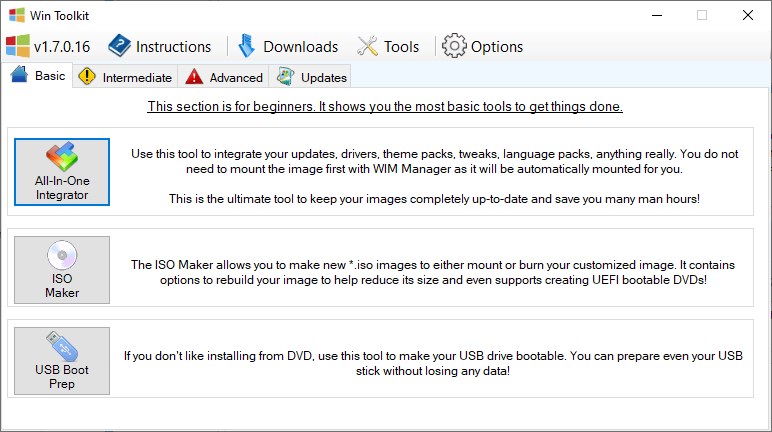Open the ISO Maker tool
Image resolution: width=772 pixels, height=432 pixels.
(x=62, y=269)
